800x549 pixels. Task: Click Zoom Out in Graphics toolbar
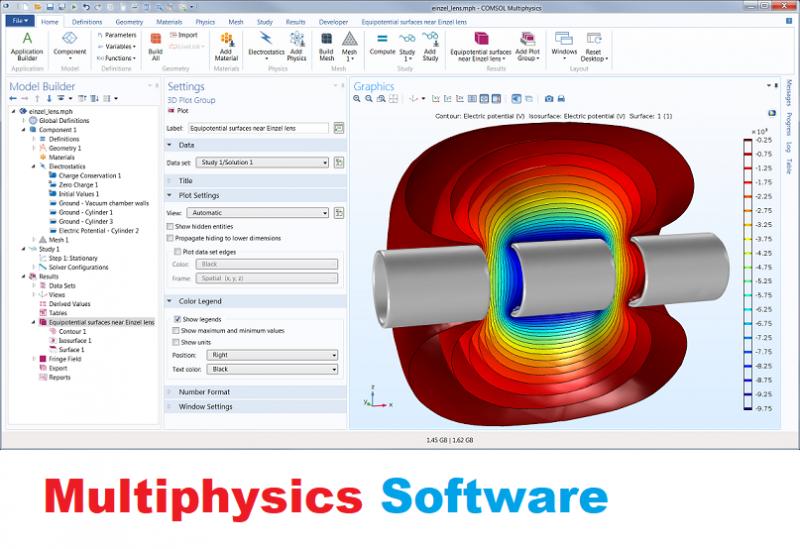click(369, 99)
